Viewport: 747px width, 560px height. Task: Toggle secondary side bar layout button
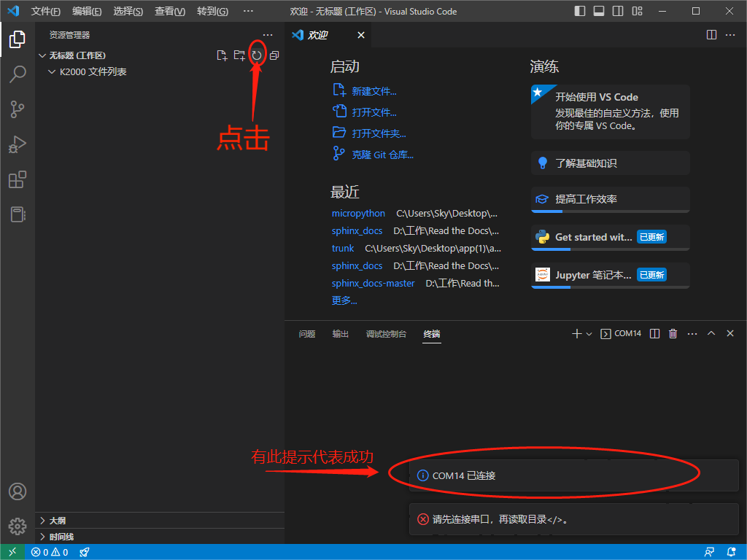618,11
